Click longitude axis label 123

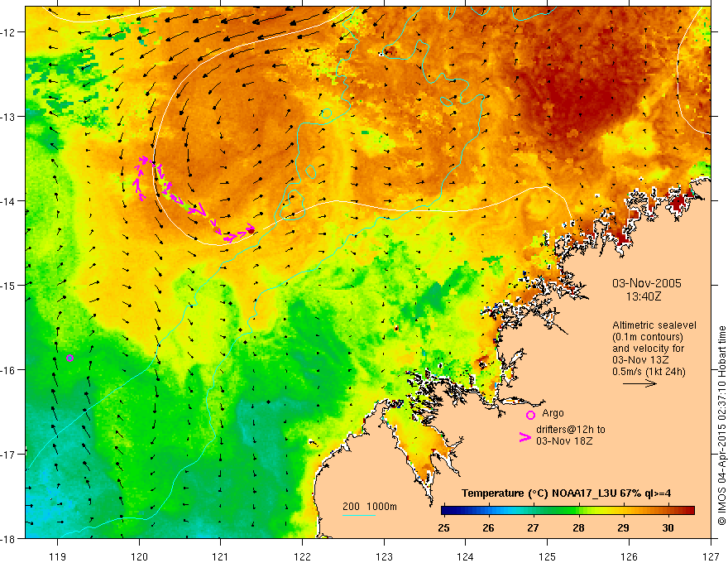(384, 556)
